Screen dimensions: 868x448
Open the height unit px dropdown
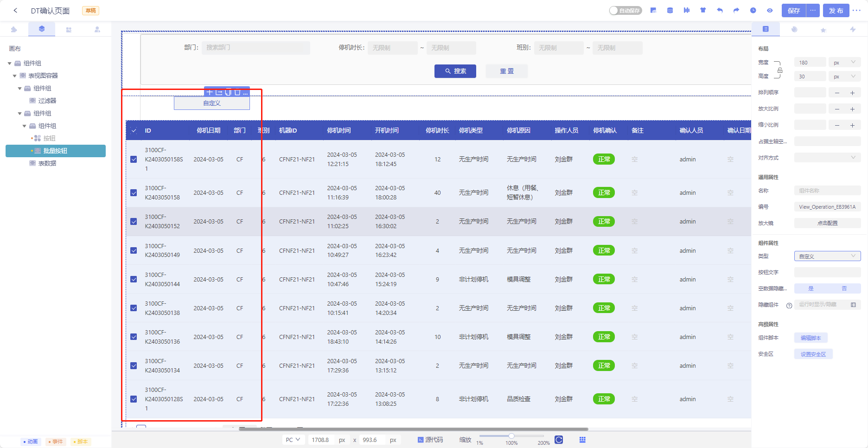coord(845,76)
